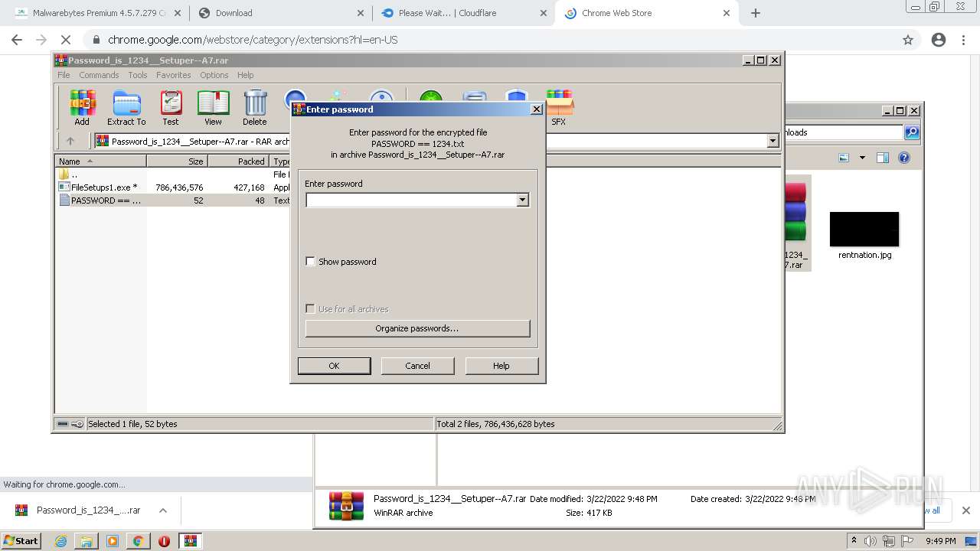Switch to the Download browser tab

tap(281, 13)
